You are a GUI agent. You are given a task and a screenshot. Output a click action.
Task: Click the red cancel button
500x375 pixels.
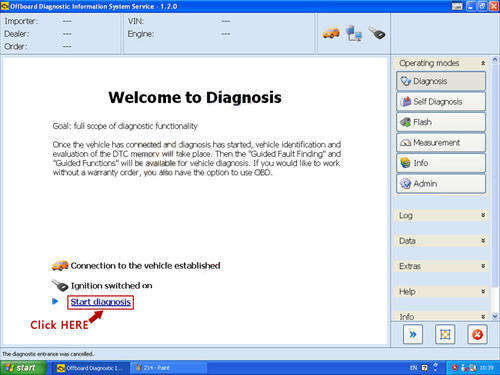click(x=477, y=334)
